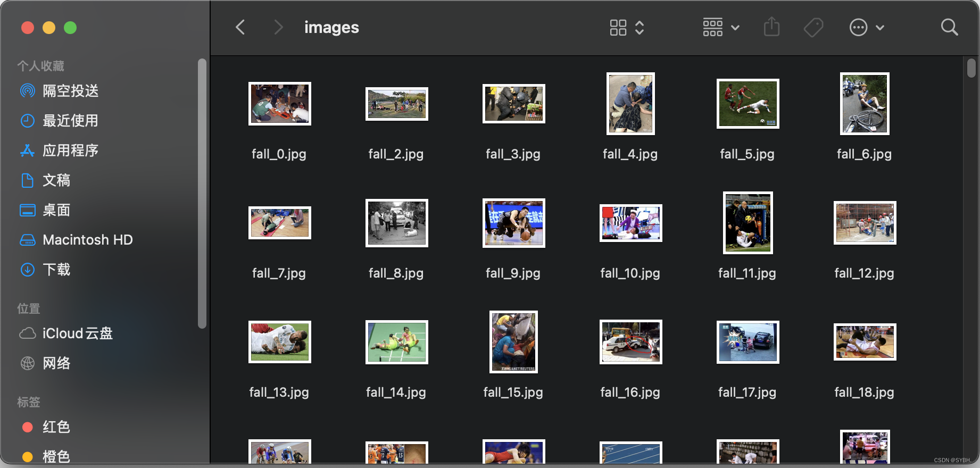
Task: Select the fall_14.jpg thumbnail
Action: click(x=397, y=342)
